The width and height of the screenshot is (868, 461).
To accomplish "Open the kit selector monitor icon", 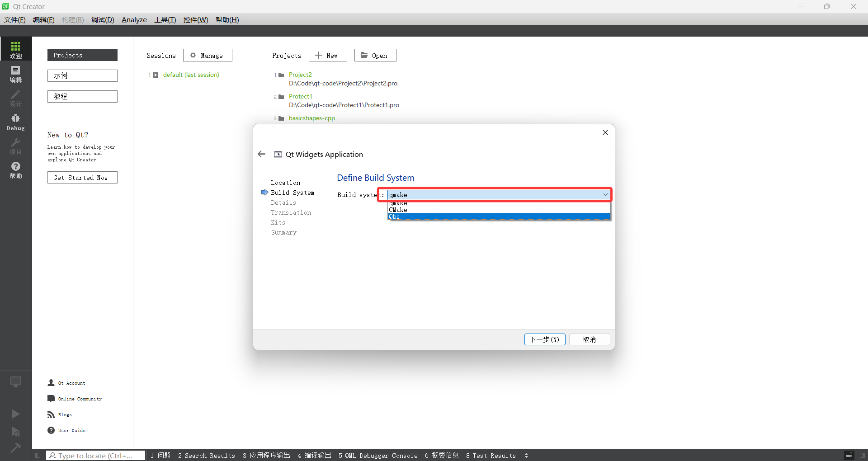I will coord(16,382).
